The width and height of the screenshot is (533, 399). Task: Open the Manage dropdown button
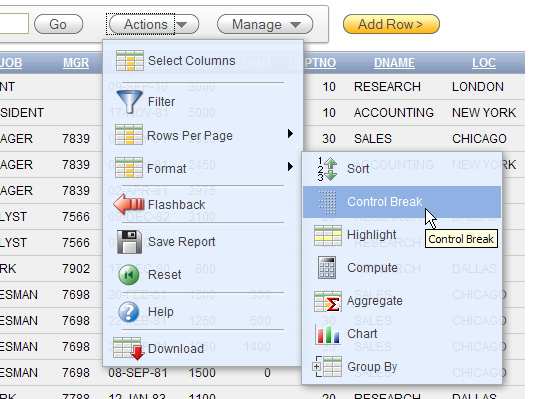[265, 24]
